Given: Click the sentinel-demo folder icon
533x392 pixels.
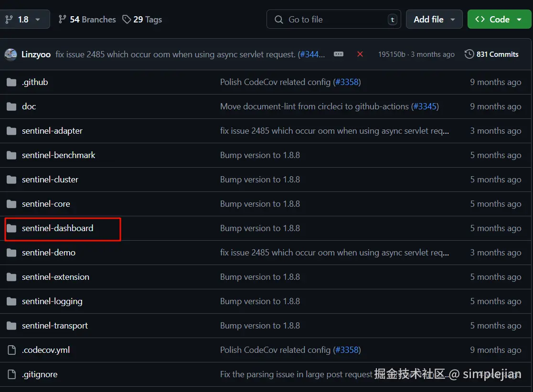Looking at the screenshot, I should pos(11,253).
